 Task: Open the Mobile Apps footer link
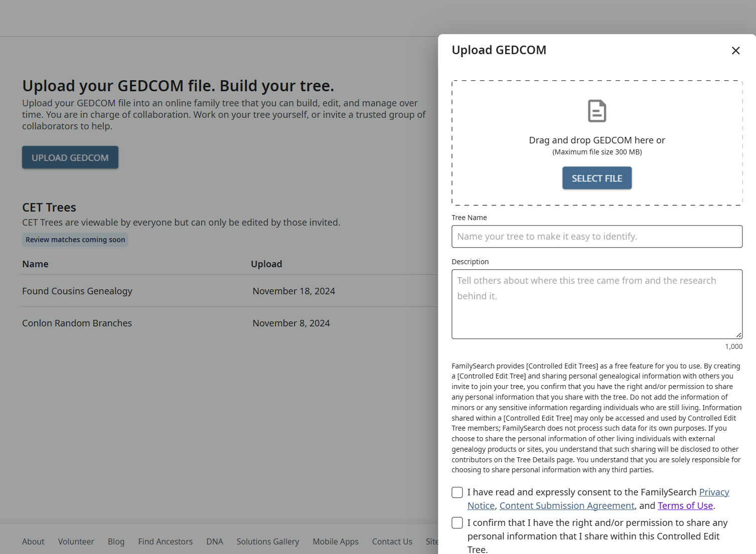click(x=336, y=541)
